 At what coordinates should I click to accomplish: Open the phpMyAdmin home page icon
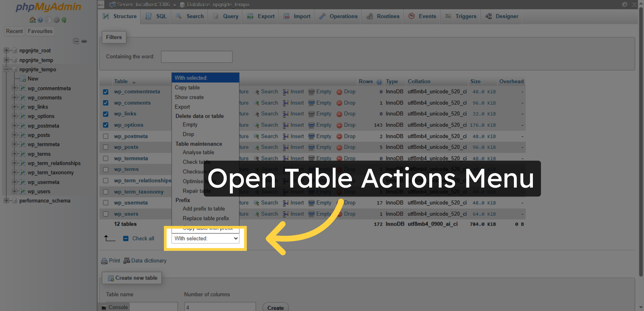[x=32, y=20]
